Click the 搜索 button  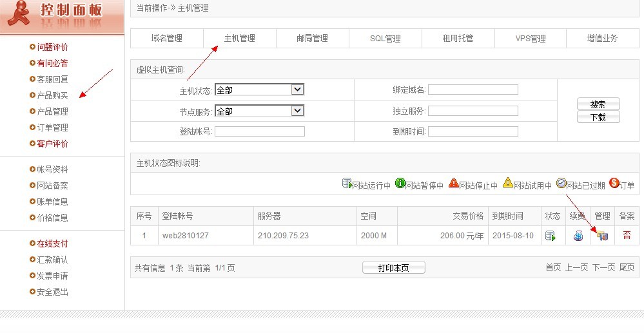598,104
